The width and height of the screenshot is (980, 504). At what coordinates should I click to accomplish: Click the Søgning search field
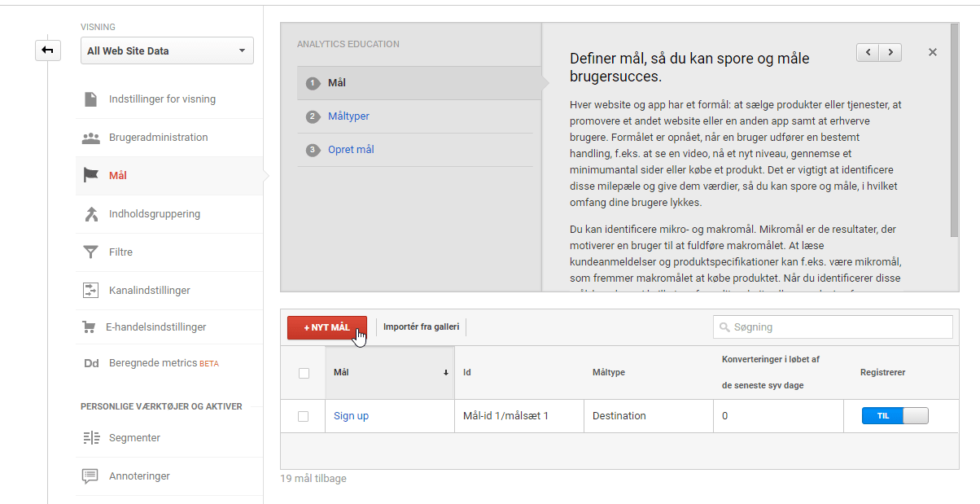pos(833,327)
